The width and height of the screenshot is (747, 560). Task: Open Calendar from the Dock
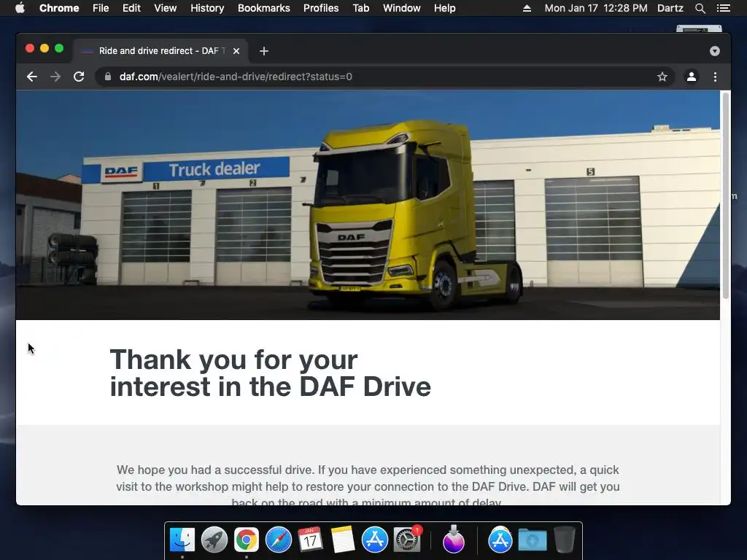coord(310,540)
